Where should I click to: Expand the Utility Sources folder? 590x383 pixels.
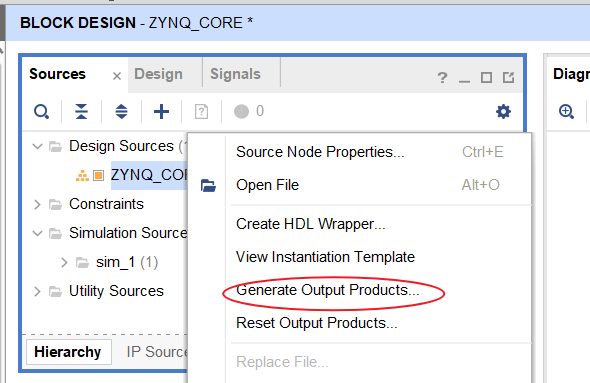click(x=37, y=291)
